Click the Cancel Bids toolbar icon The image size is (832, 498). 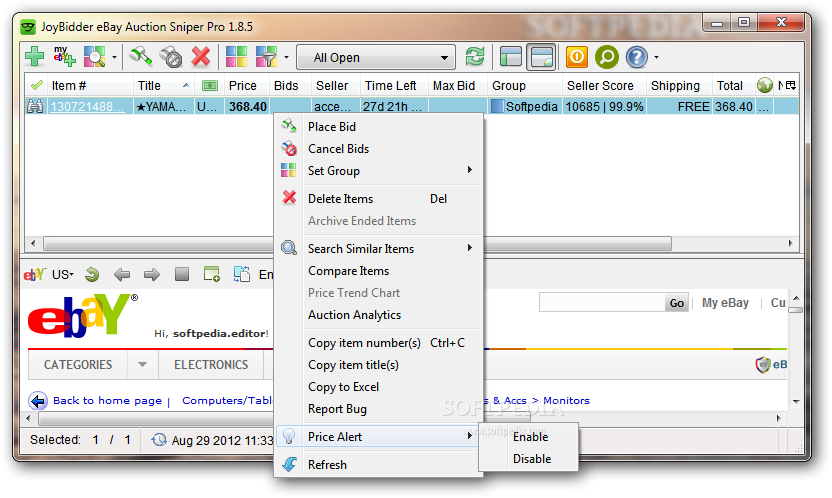[171, 57]
